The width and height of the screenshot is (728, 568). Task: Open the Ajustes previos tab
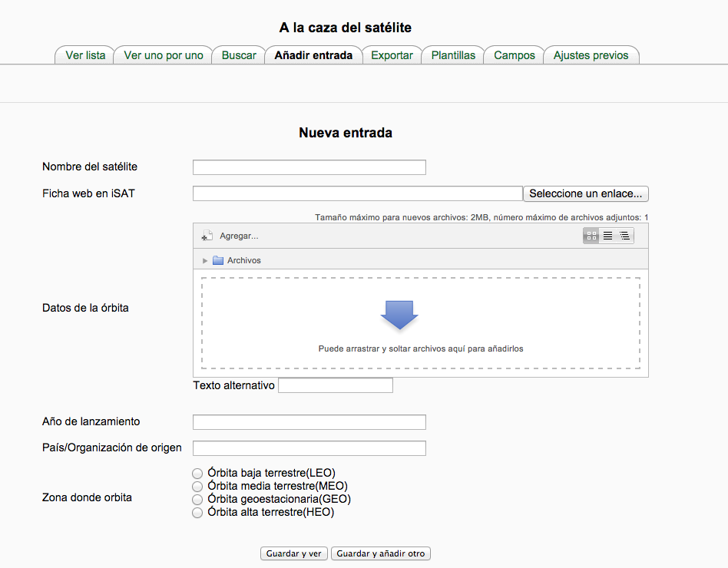point(591,55)
